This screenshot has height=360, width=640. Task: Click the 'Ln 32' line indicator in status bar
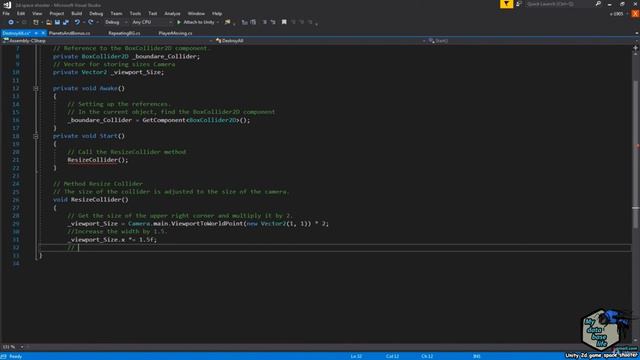(x=356, y=356)
